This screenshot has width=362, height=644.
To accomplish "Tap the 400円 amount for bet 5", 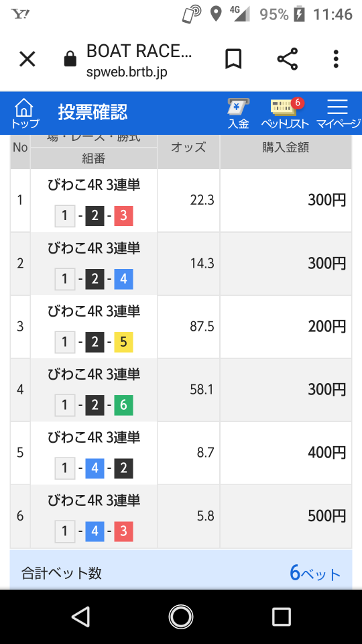I will click(327, 453).
